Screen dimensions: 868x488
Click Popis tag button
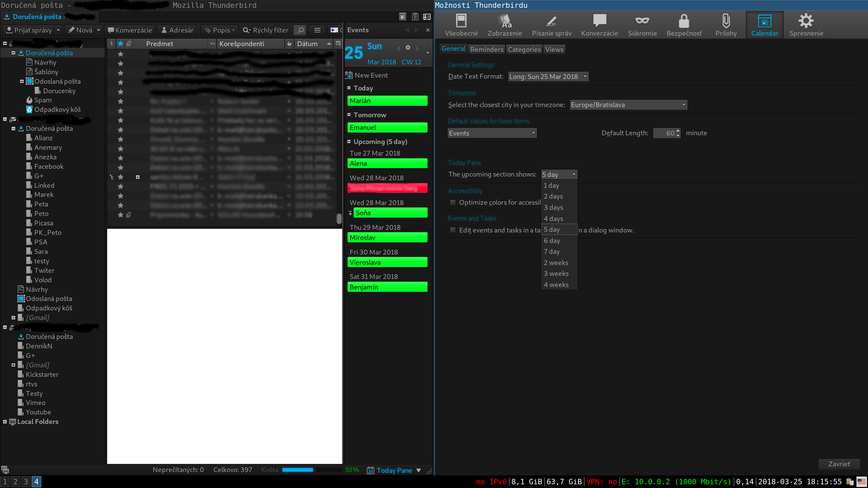(x=220, y=30)
